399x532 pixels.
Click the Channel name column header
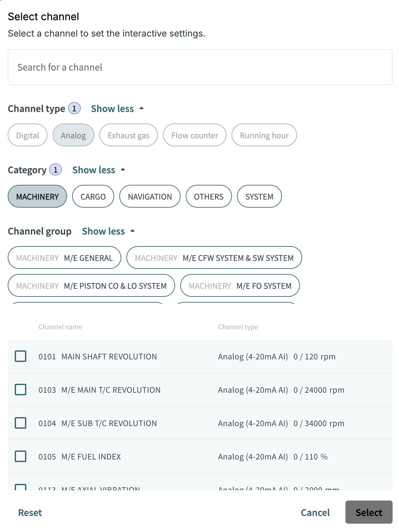(x=60, y=327)
